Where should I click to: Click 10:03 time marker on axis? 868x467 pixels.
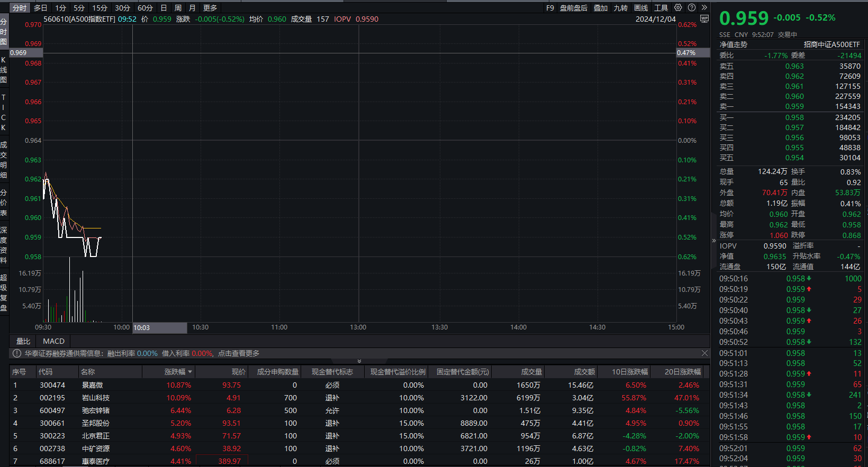coord(159,327)
